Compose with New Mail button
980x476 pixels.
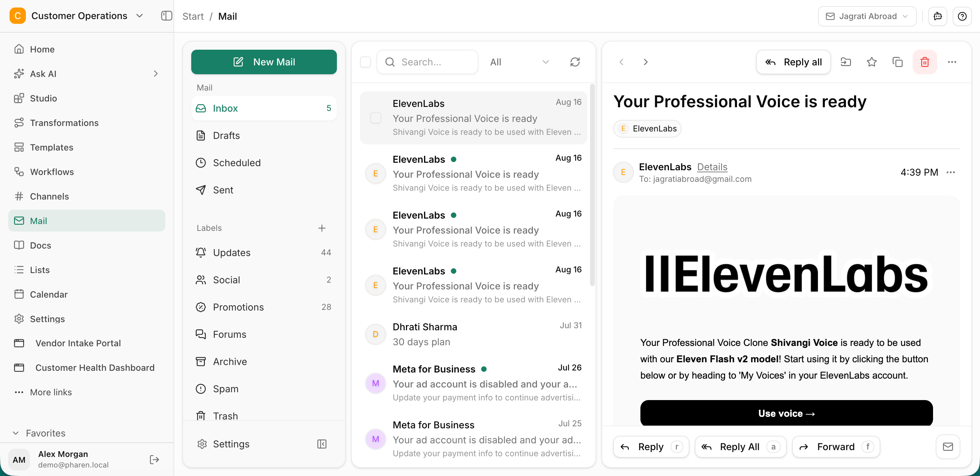(x=264, y=62)
